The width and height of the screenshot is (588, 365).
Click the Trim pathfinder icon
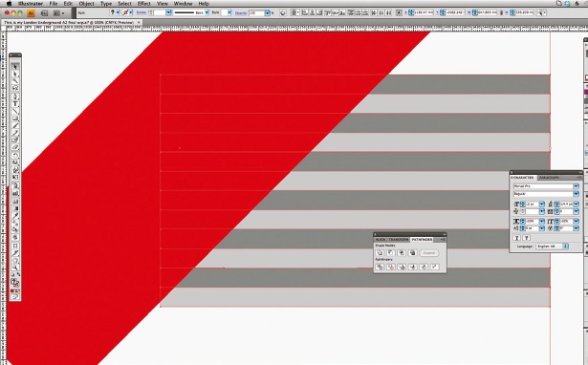(391, 267)
